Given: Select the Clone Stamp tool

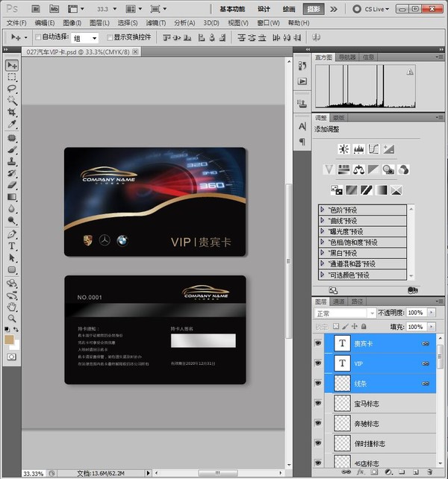Looking at the screenshot, I should click(12, 161).
